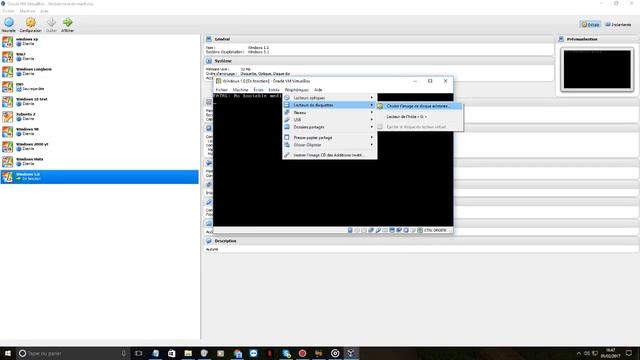The image size is (640, 360).
Task: Click the USB plug icon in Périphériques menu
Action: (x=287, y=120)
